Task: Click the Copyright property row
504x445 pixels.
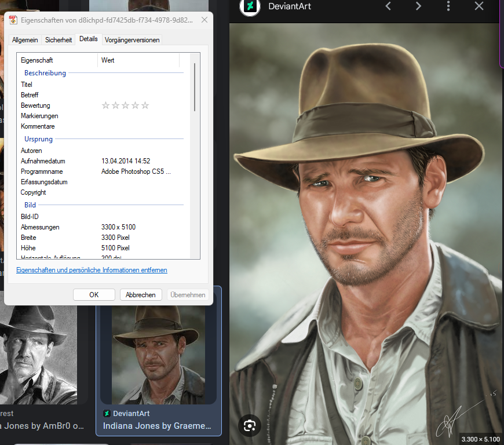Action: point(102,192)
